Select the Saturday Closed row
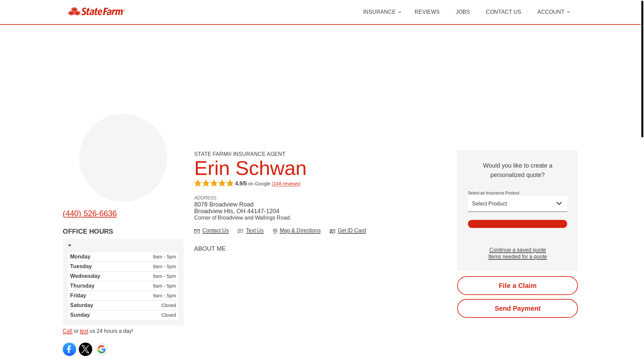Image resolution: width=644 pixels, height=362 pixels. pos(123,305)
